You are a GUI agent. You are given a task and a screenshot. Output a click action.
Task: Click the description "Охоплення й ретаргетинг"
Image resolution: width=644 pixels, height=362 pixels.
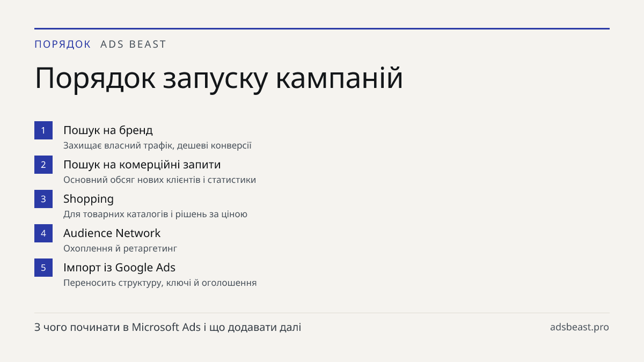(120, 249)
